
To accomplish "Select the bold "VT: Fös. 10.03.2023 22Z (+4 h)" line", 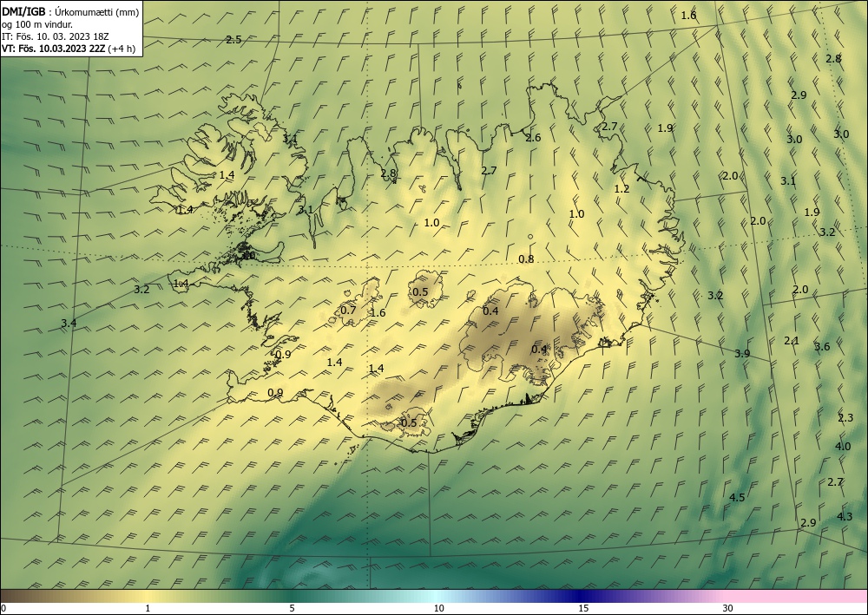I will tap(68, 49).
